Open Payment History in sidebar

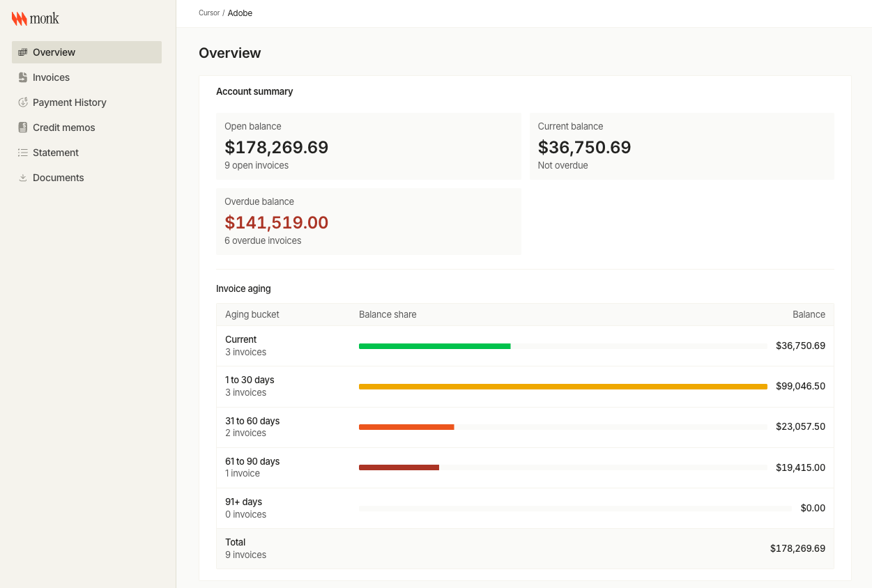[86, 102]
